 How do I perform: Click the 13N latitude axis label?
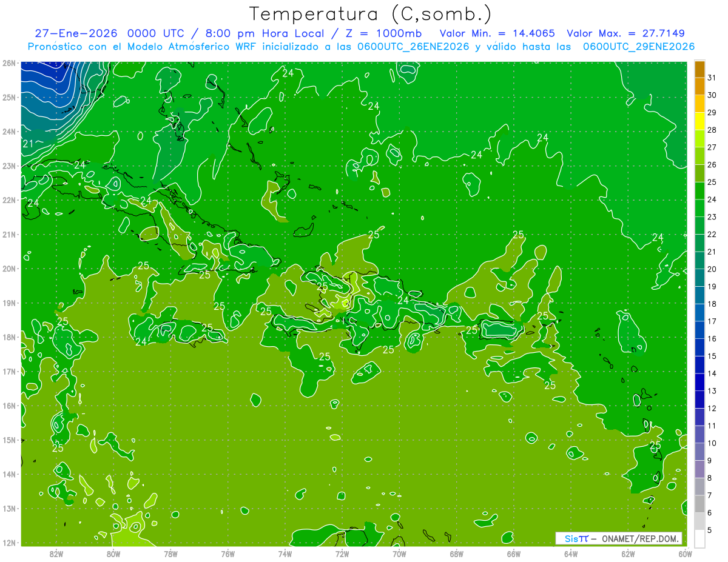click(x=8, y=508)
